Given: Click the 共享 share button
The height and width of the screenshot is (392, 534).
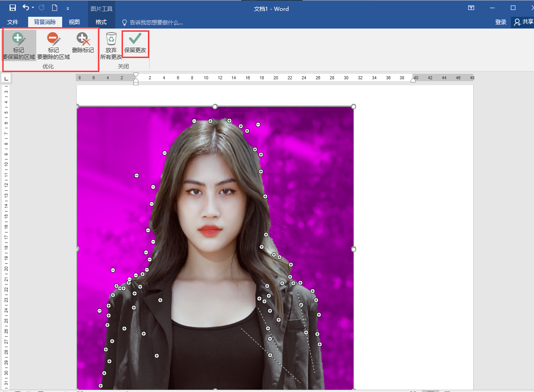Looking at the screenshot, I should [x=524, y=22].
